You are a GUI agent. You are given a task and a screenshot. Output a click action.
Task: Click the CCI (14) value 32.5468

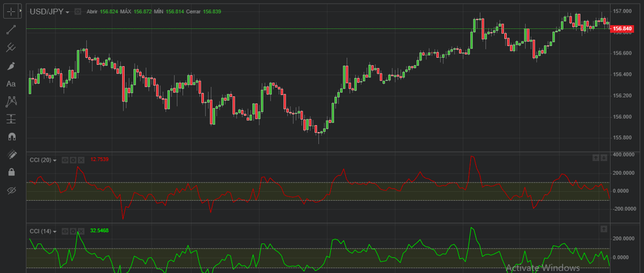coord(99,230)
